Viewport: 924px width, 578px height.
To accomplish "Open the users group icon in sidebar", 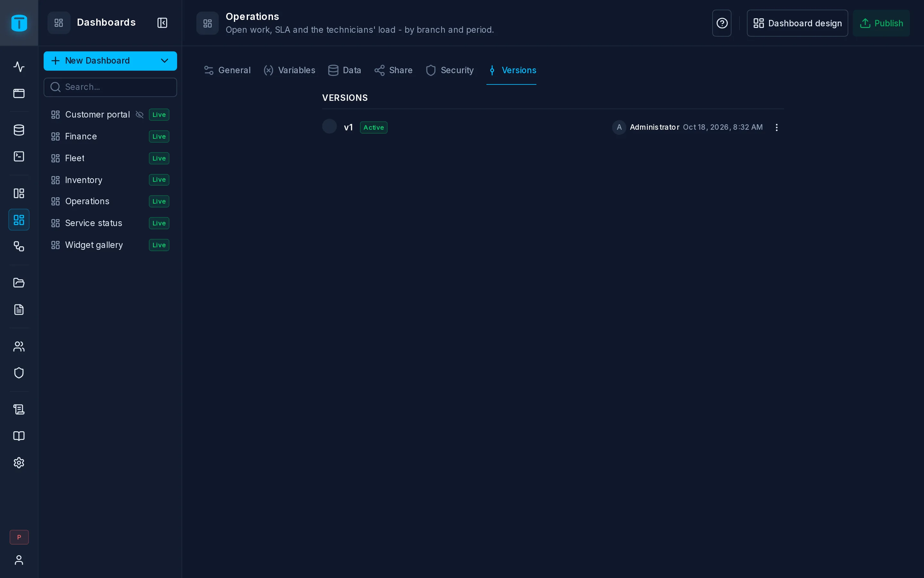I will point(19,346).
